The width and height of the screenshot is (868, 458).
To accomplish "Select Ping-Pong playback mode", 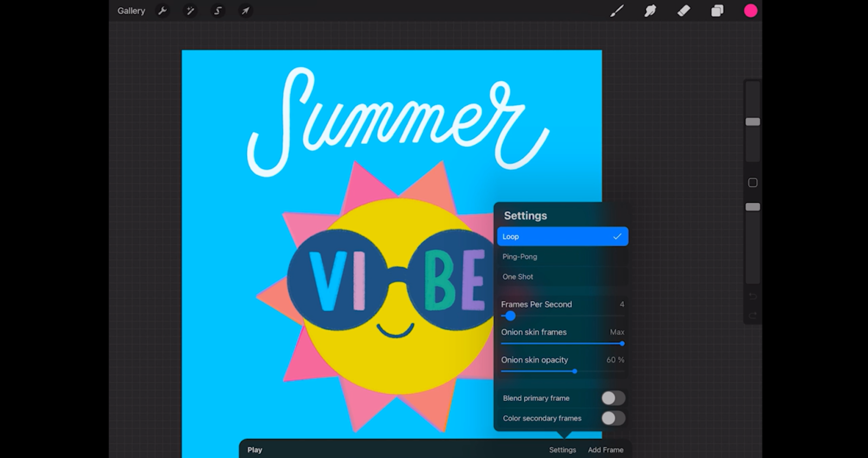I will (x=563, y=256).
